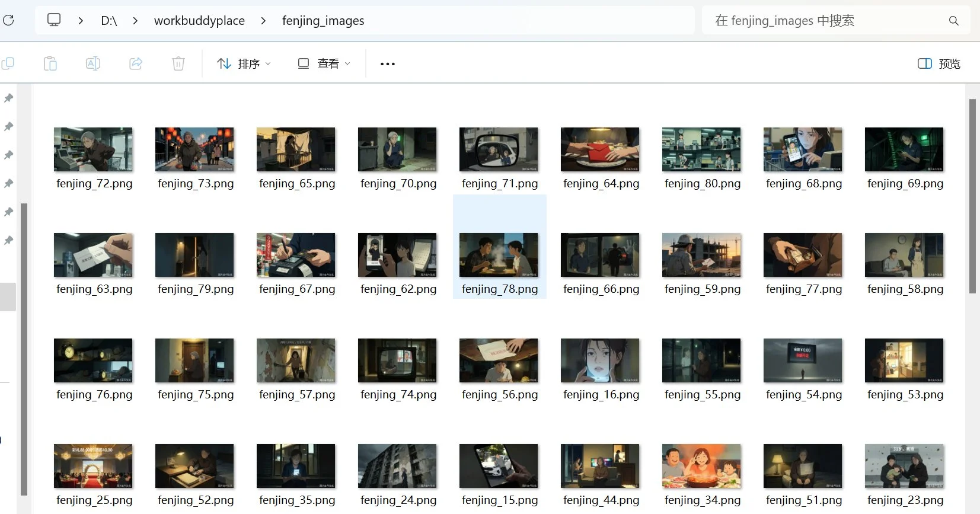Select the fenjing_78.png thumbnail
Screen dimensions: 980x514
coord(499,255)
